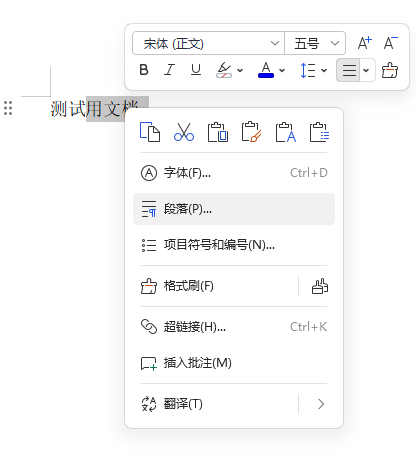Open alignment options dropdown arrow

coord(367,70)
